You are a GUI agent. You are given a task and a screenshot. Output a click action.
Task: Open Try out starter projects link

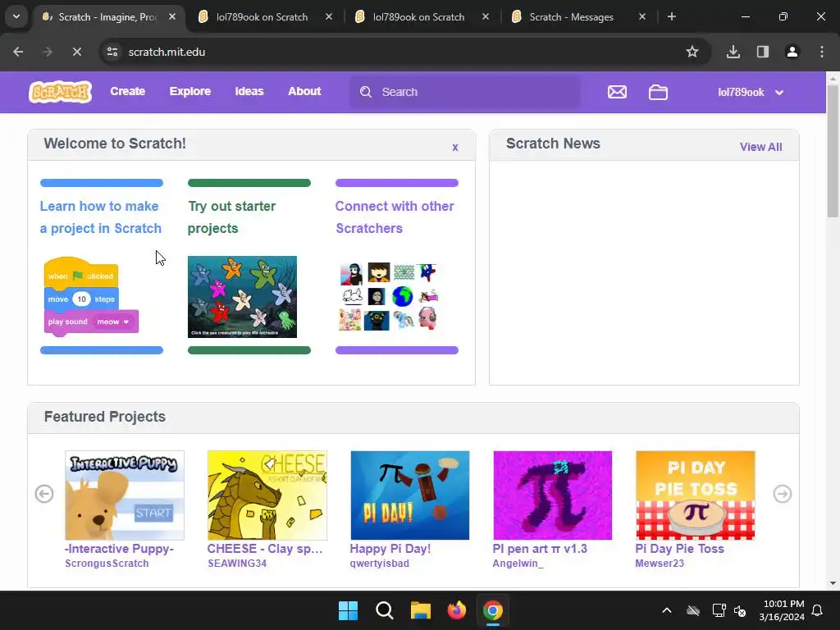point(231,217)
